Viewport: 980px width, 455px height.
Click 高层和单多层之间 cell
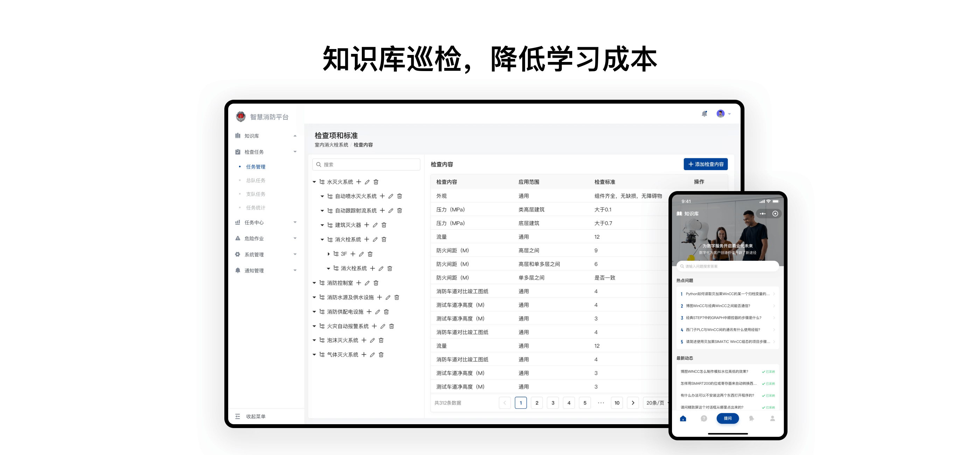coord(539,264)
